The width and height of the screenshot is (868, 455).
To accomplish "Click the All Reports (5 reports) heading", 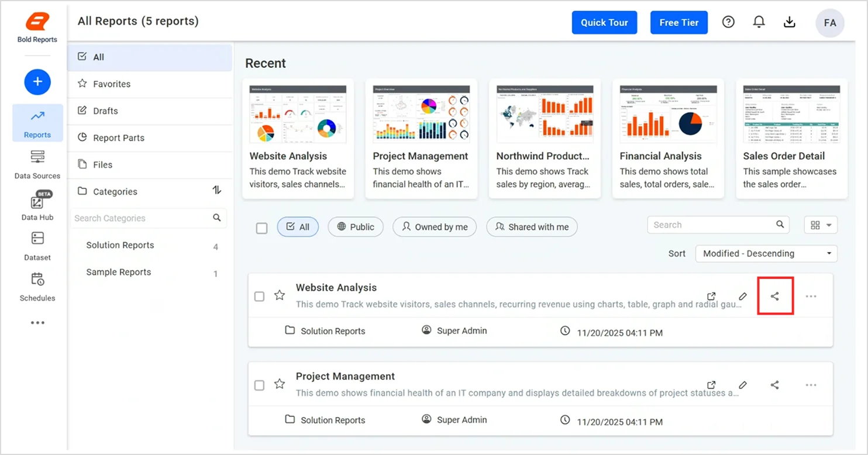I will [x=138, y=21].
